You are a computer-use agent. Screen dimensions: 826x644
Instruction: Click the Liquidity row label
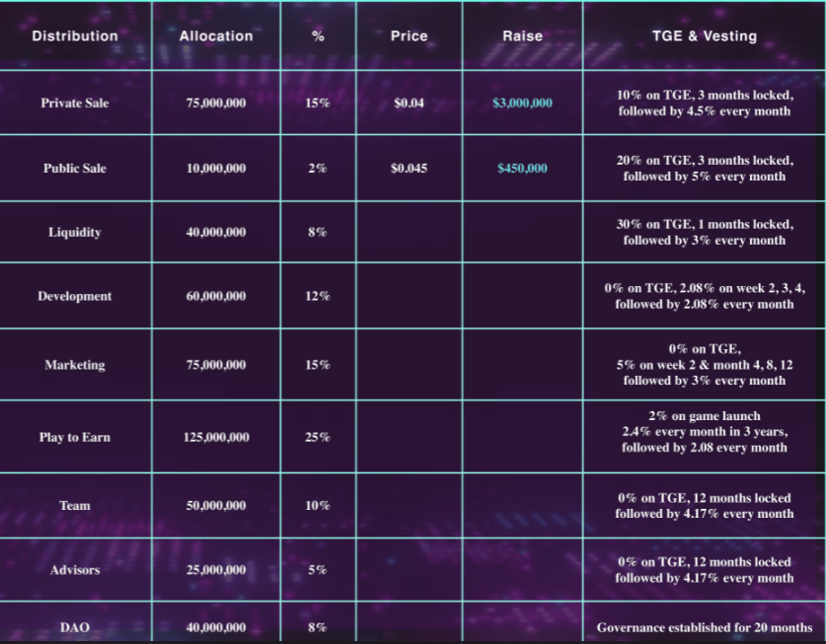coord(75,233)
